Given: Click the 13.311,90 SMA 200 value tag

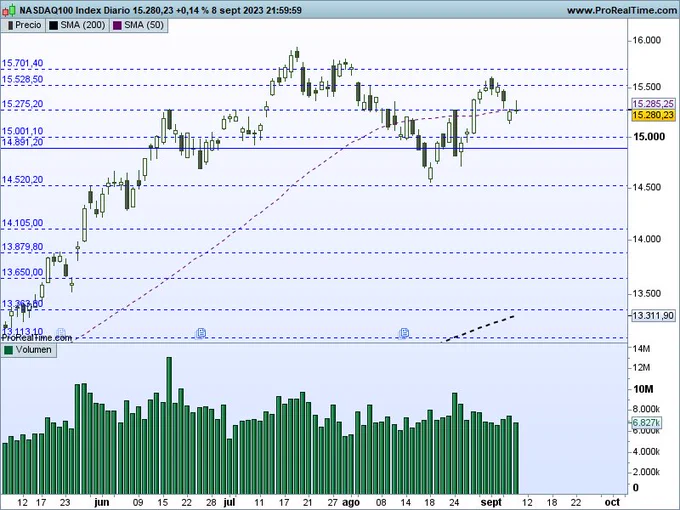Looking at the screenshot, I should [x=653, y=316].
